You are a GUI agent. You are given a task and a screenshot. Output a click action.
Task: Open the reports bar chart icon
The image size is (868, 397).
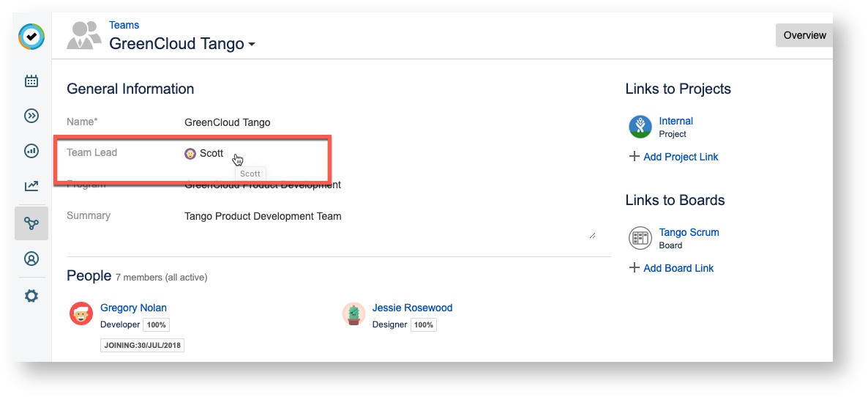pyautogui.click(x=31, y=151)
